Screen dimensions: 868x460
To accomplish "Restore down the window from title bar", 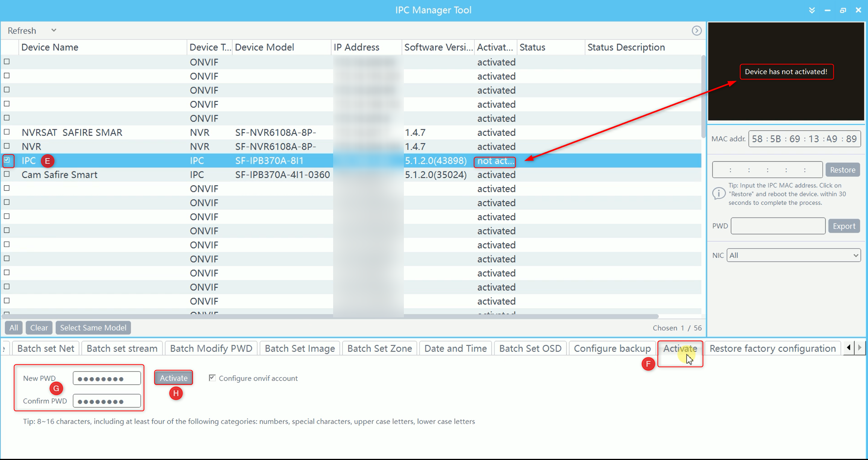I will 843,10.
